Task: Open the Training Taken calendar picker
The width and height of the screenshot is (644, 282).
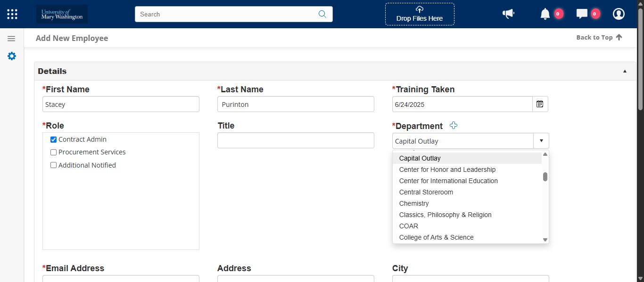Action: 540,104
